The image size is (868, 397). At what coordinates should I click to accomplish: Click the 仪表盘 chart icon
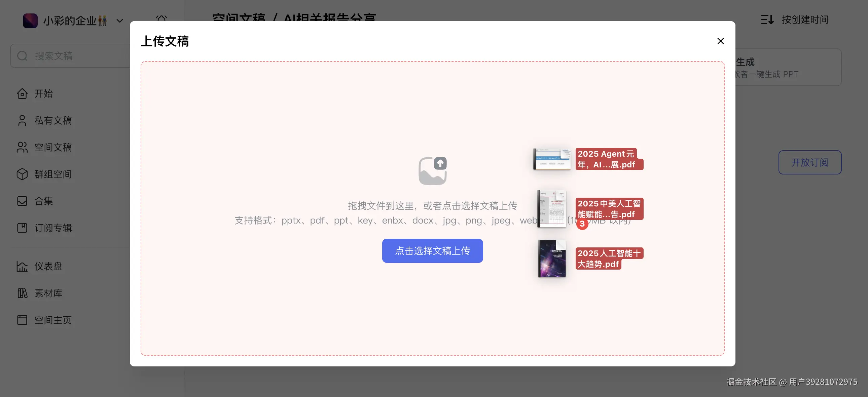coord(22,266)
